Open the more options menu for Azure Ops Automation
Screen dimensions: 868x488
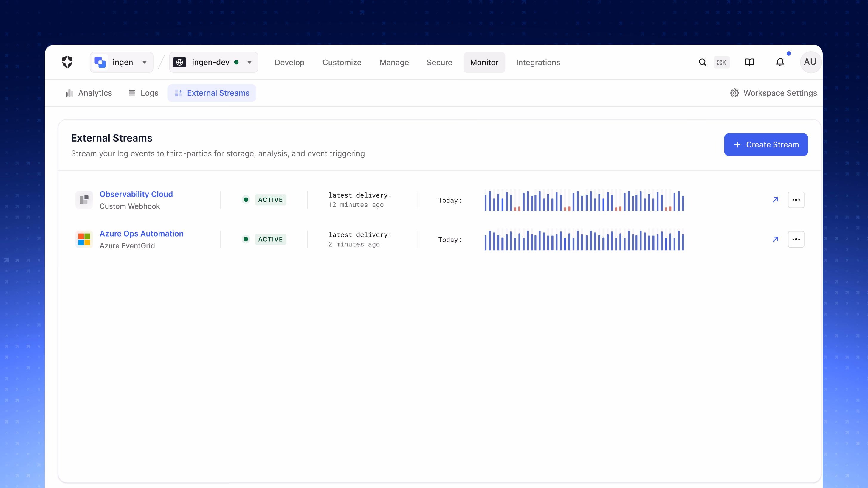(x=796, y=239)
